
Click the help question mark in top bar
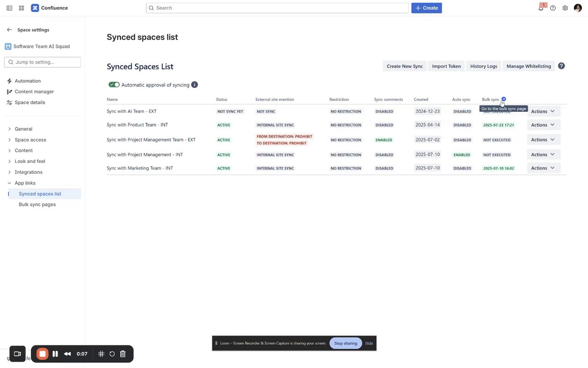553,8
